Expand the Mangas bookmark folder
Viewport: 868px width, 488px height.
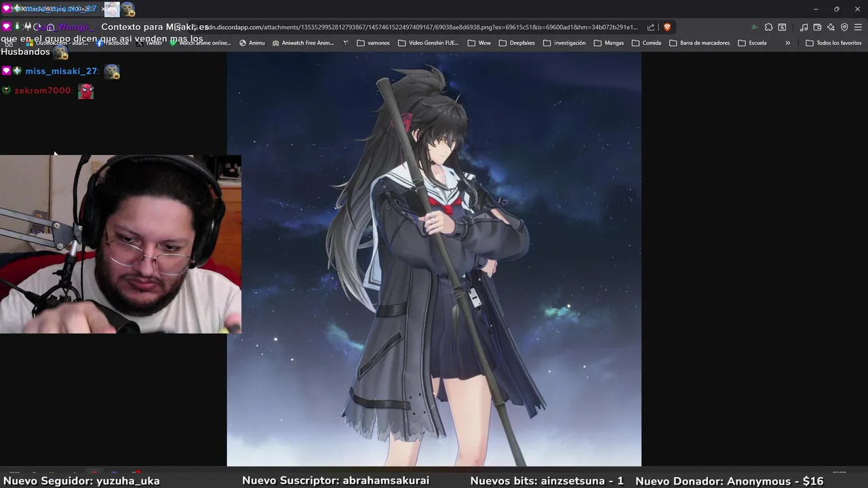[x=609, y=43]
